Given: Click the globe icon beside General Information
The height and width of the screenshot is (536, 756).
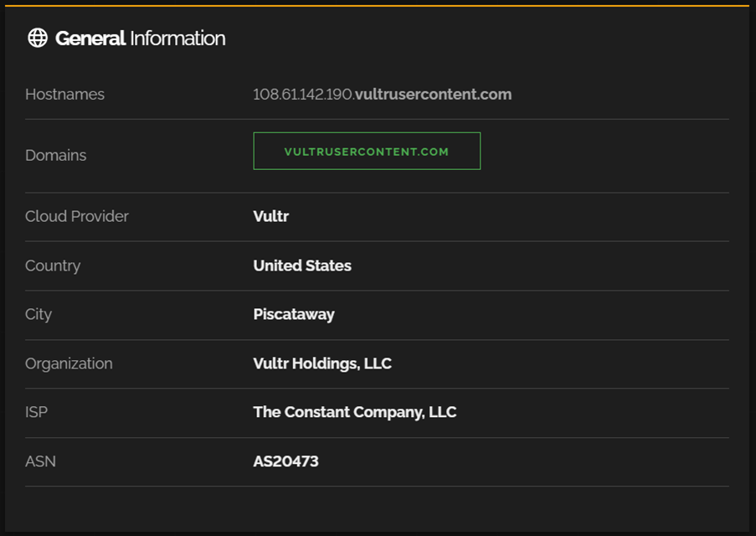Looking at the screenshot, I should click(38, 38).
